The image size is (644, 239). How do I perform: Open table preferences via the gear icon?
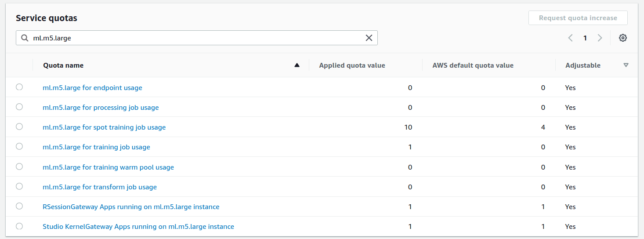click(x=622, y=38)
